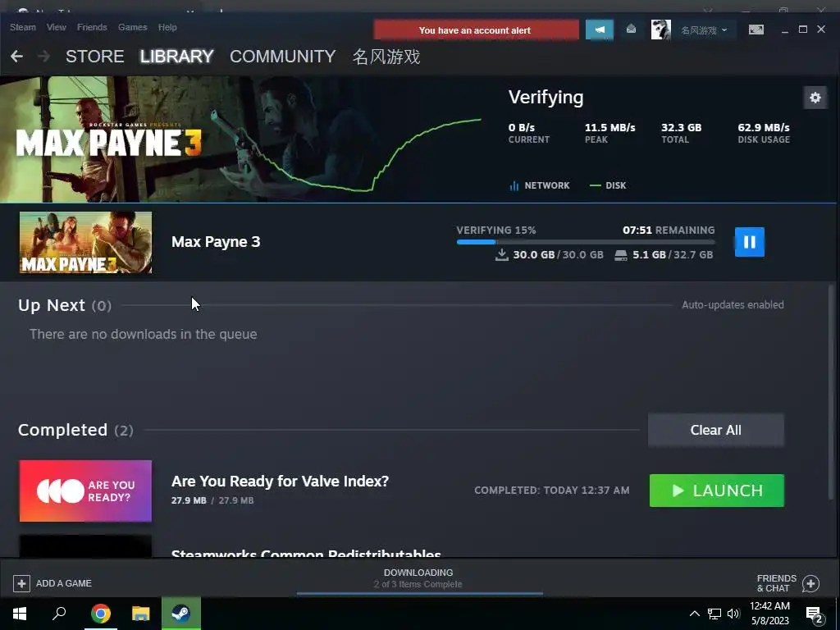Go to the COMMUNITY tab
The height and width of the screenshot is (630, 840).
coord(283,57)
